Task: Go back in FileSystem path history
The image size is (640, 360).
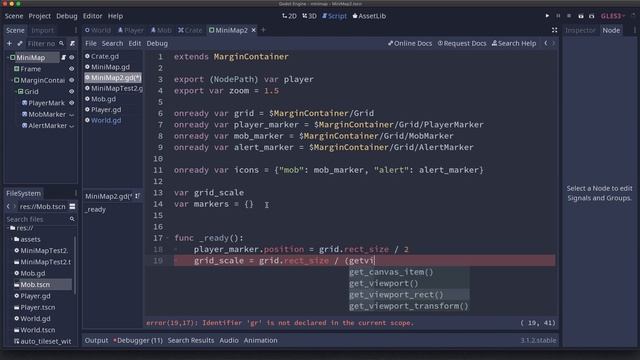Action: (x=8, y=207)
